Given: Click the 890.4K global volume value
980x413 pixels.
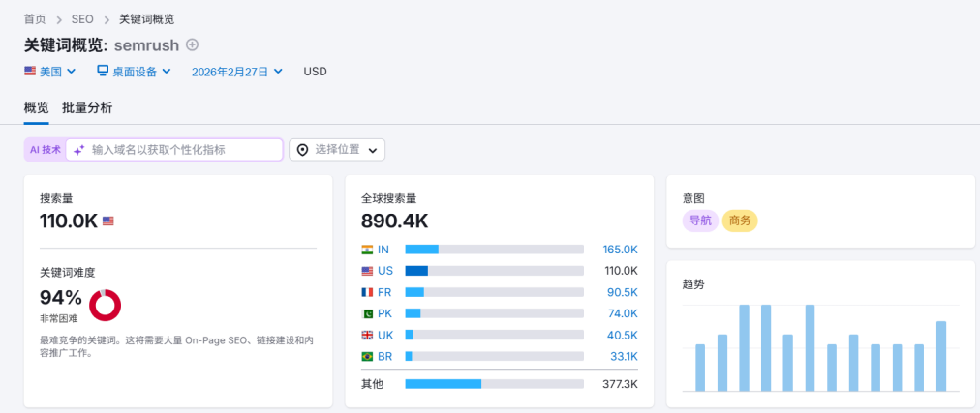Looking at the screenshot, I should [x=394, y=221].
